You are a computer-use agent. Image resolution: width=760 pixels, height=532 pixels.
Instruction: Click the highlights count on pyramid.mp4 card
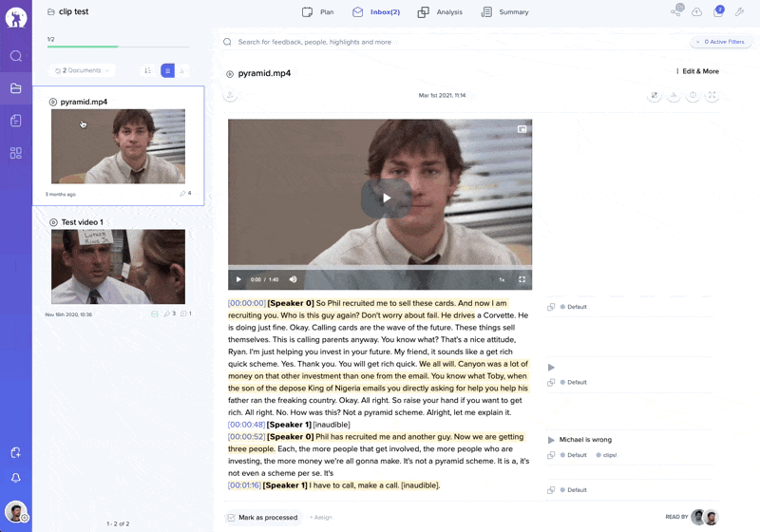(185, 193)
